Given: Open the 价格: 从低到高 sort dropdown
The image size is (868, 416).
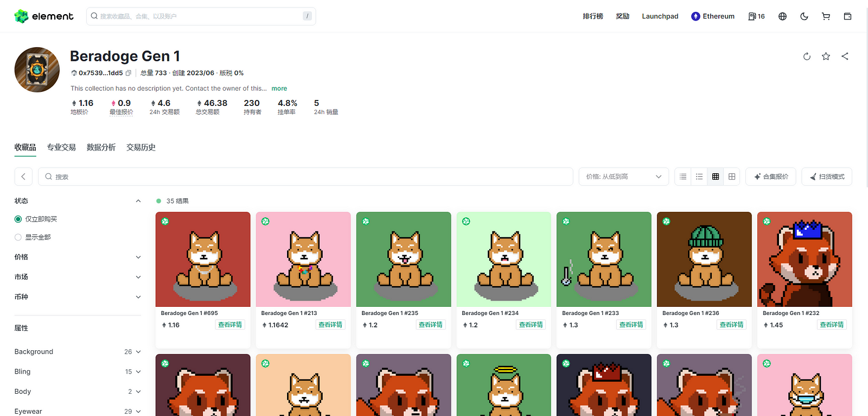Looking at the screenshot, I should 623,177.
